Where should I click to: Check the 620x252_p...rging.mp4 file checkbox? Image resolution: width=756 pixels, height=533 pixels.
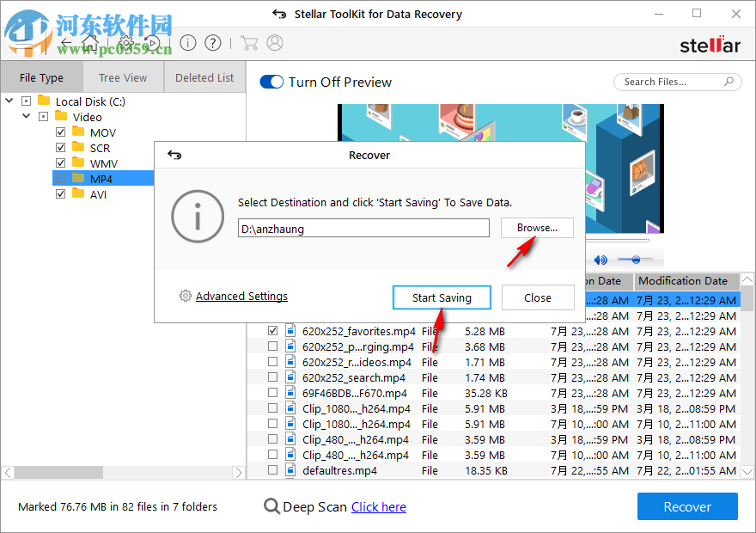point(272,346)
